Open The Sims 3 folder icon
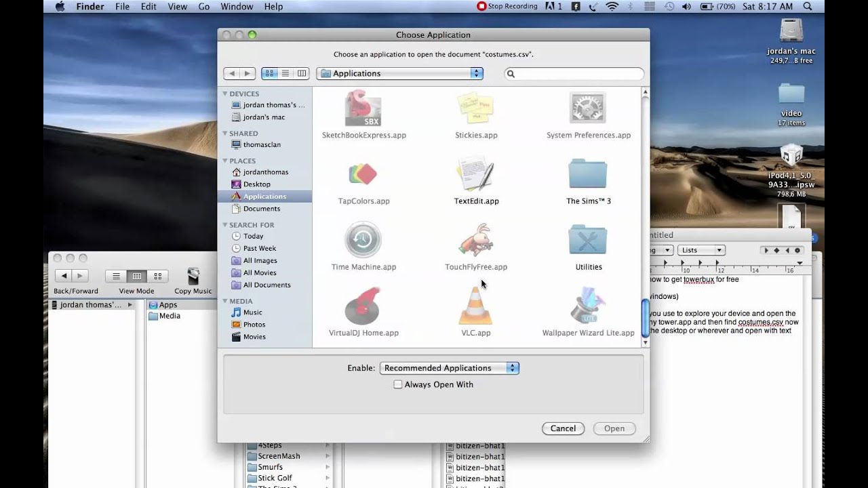The height and width of the screenshot is (488, 868). [588, 174]
